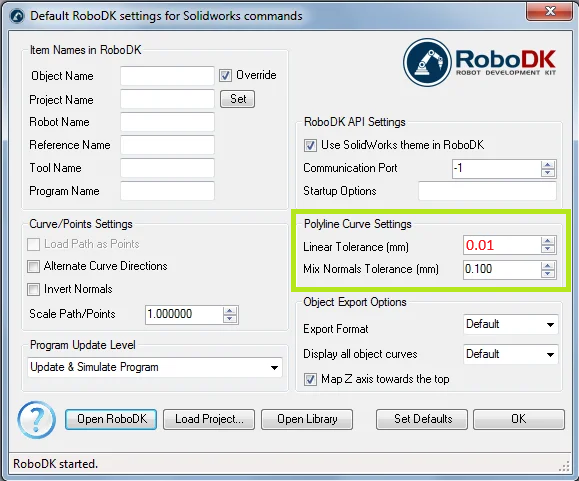Click Set Defaults button
This screenshot has height=481, width=579.
click(422, 419)
